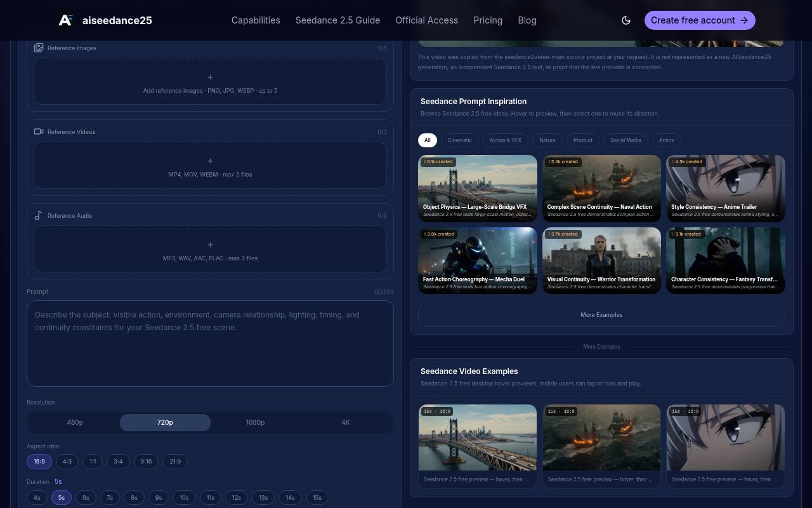This screenshot has width=812, height=508.
Task: Play the bridge video example preview
Action: (478, 438)
